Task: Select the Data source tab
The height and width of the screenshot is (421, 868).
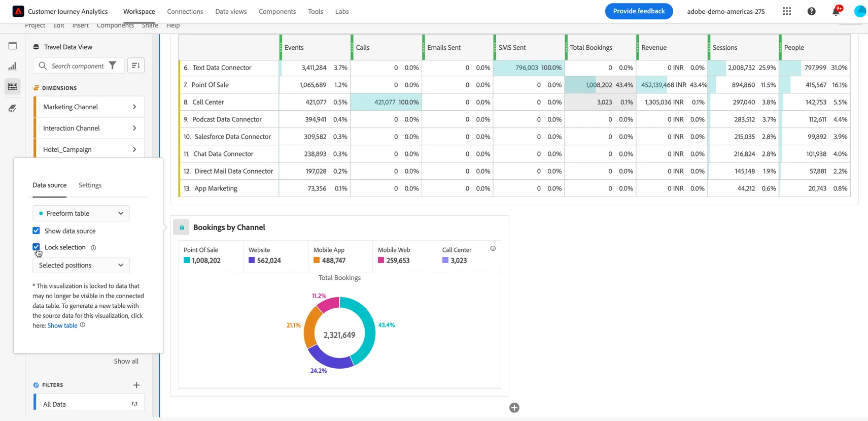Action: point(50,185)
